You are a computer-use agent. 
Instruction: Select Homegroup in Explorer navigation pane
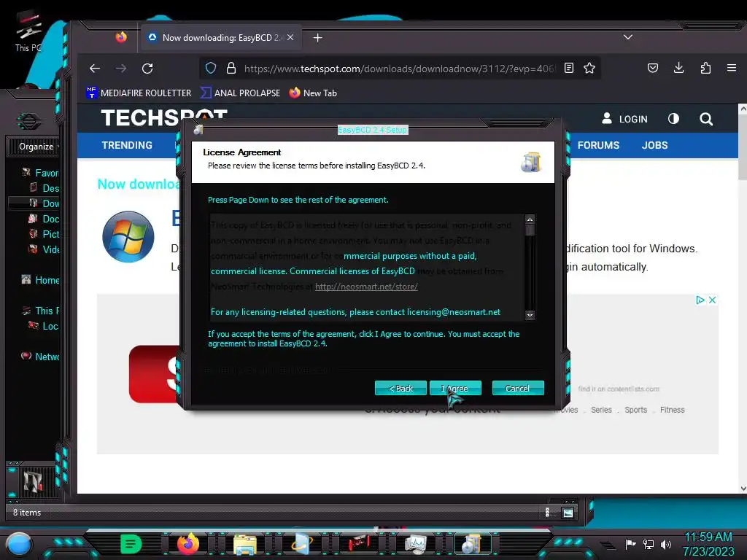pyautogui.click(x=41, y=280)
